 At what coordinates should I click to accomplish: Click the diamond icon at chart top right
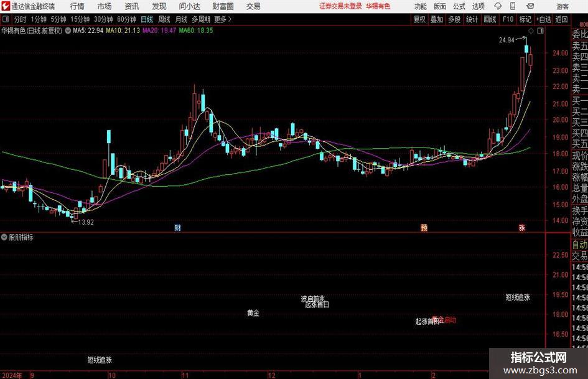point(531,31)
